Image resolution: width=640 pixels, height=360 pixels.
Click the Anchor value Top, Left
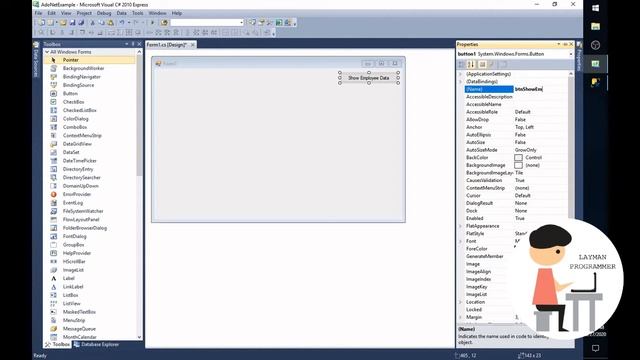click(x=524, y=127)
